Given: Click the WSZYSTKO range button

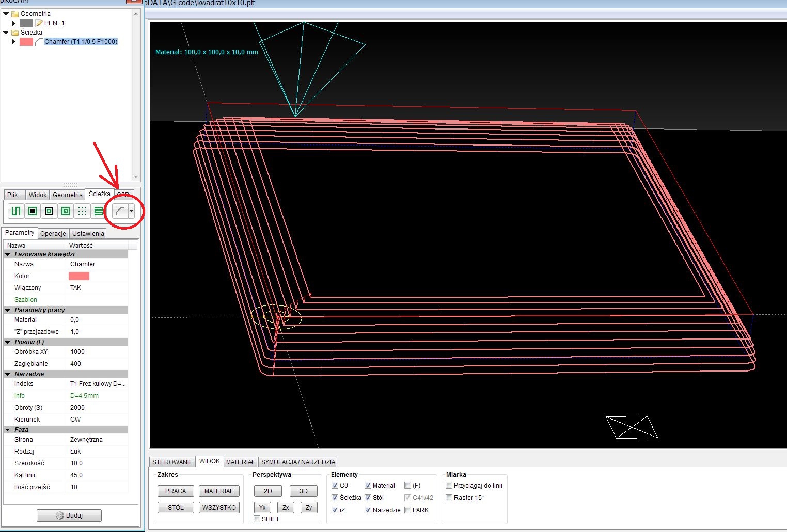Looking at the screenshot, I should tap(219, 507).
